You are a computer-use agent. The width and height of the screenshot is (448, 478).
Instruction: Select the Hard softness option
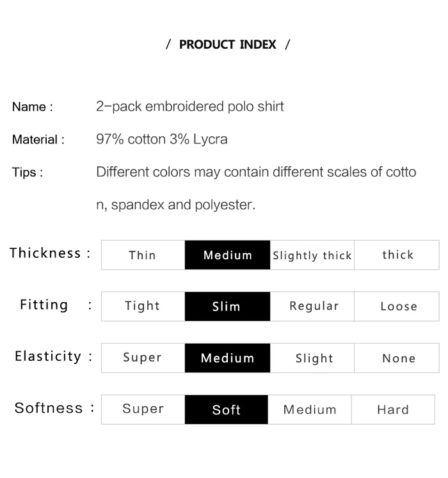(393, 410)
